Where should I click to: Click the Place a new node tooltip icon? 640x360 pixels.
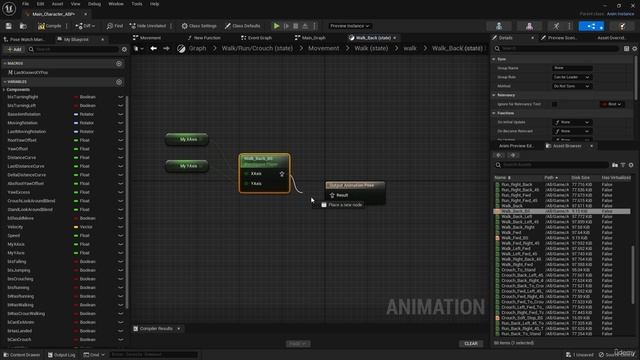click(x=324, y=205)
